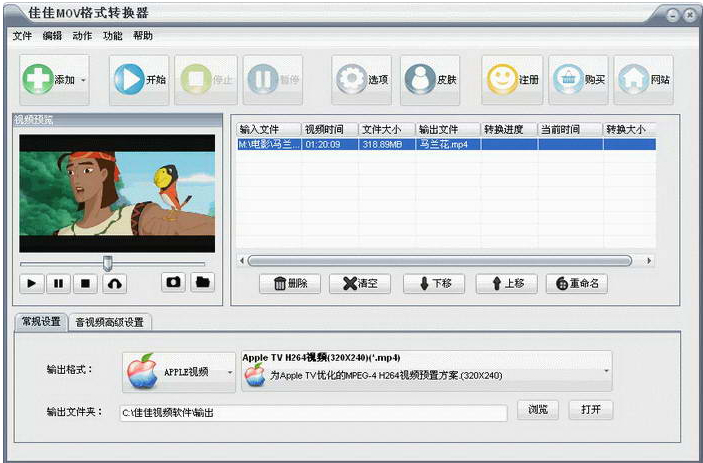This screenshot has width=703, height=463.
Task: Click the 视频时间 column header
Action: [330, 130]
